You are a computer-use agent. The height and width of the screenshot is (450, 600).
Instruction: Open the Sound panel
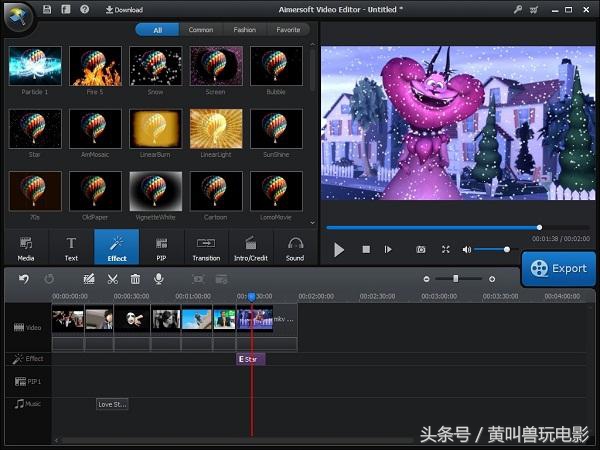pos(295,248)
